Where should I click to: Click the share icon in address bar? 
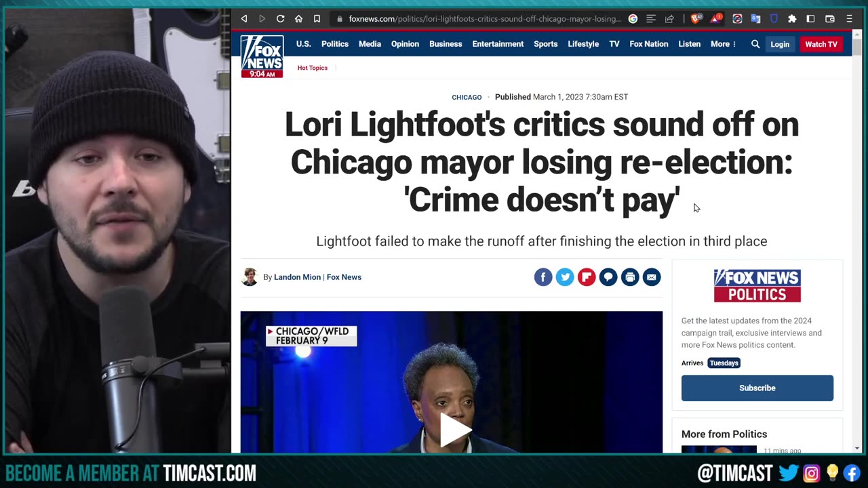(x=669, y=19)
